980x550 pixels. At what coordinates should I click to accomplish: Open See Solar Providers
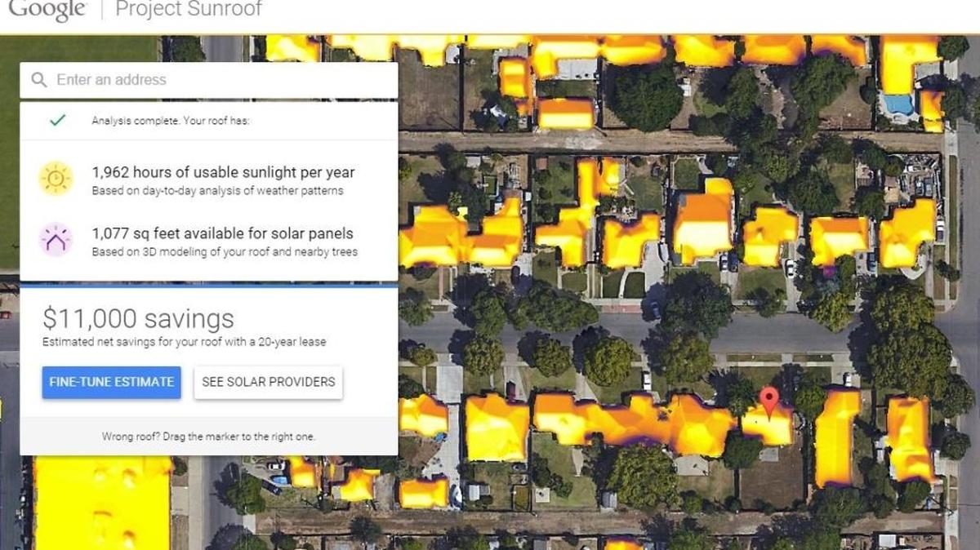269,382
